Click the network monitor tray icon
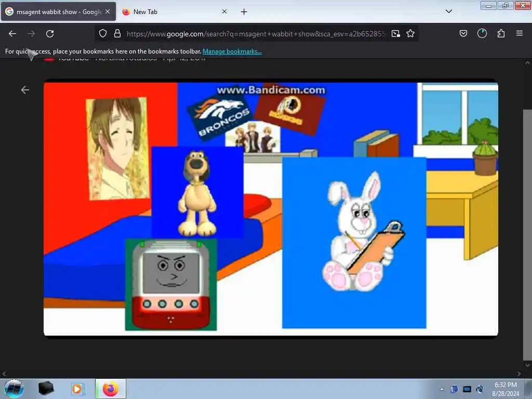532x399 pixels. click(x=467, y=389)
